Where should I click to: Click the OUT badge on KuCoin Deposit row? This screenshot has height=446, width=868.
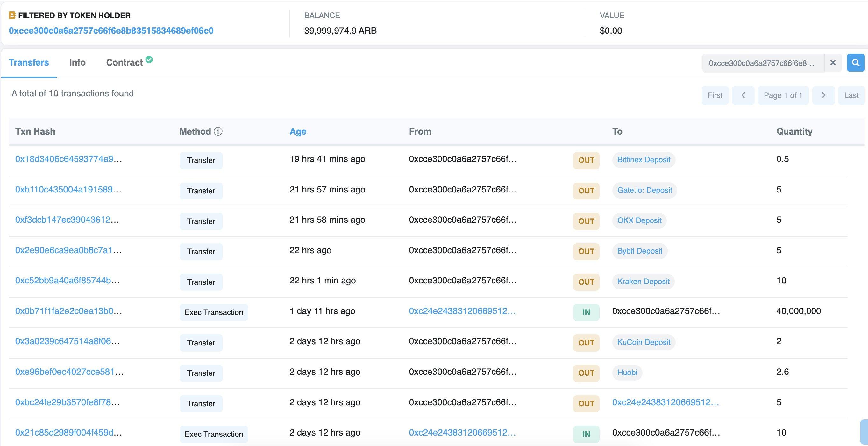pyautogui.click(x=585, y=342)
